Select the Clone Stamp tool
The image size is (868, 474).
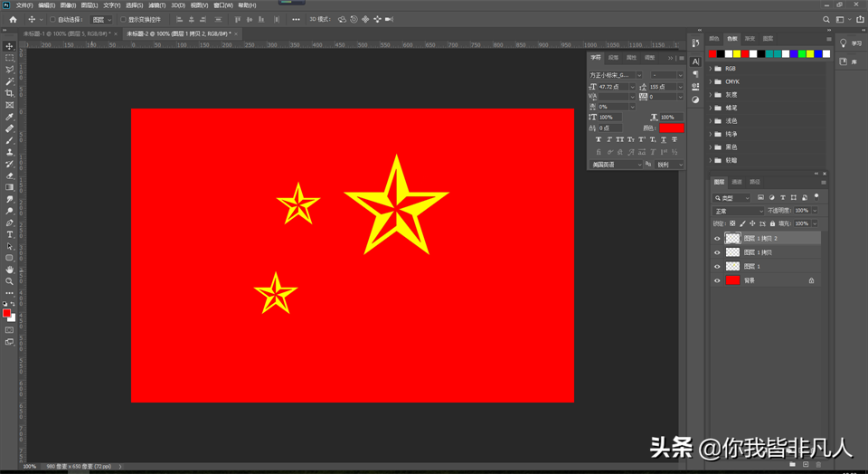click(9, 152)
